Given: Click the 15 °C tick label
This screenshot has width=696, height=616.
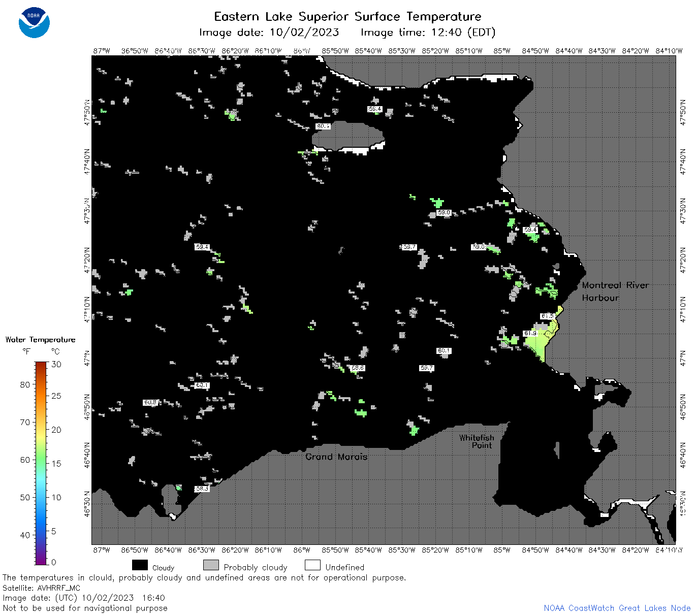Looking at the screenshot, I should point(56,463).
